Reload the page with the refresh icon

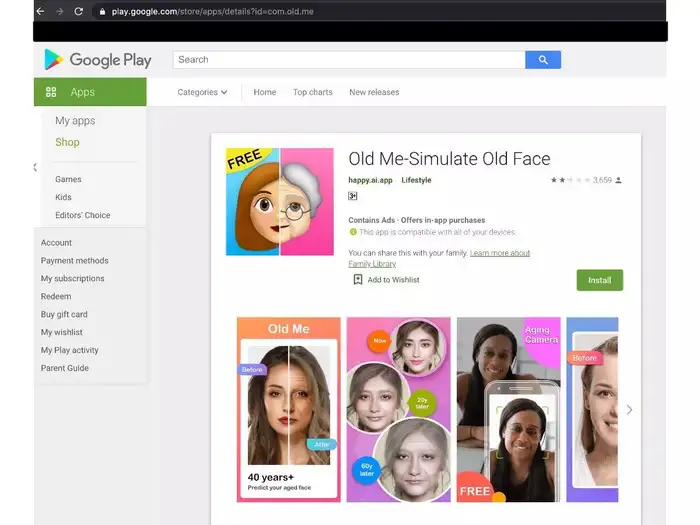tap(79, 11)
